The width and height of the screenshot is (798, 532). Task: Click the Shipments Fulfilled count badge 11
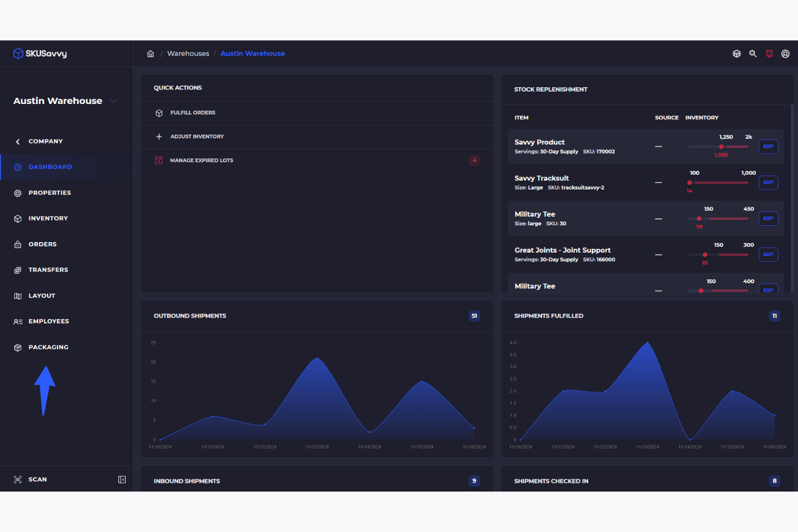774,316
